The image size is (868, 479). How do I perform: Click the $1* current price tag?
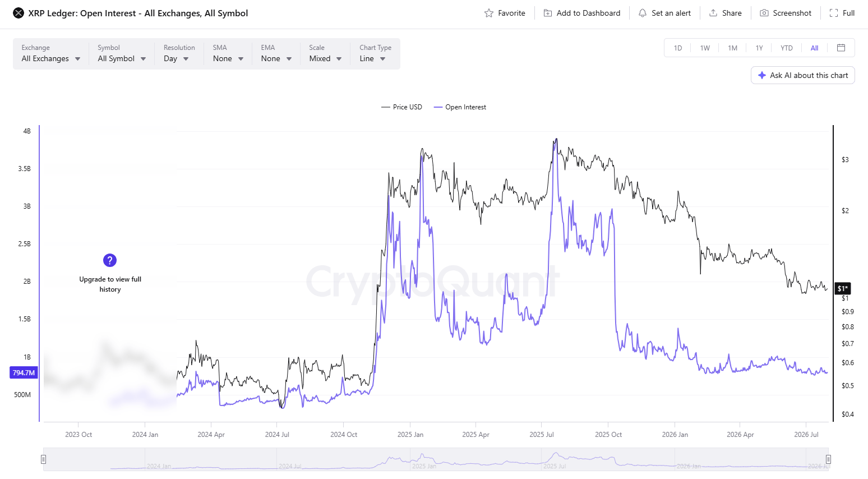pyautogui.click(x=843, y=288)
